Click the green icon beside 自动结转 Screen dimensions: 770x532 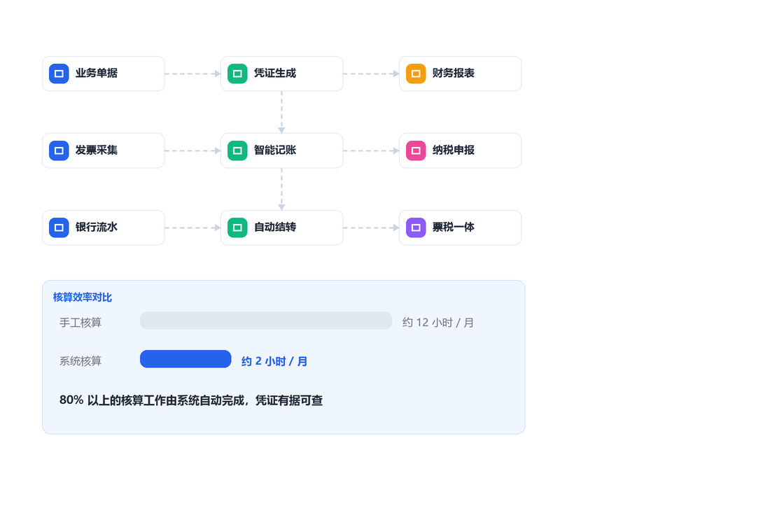[x=237, y=228]
